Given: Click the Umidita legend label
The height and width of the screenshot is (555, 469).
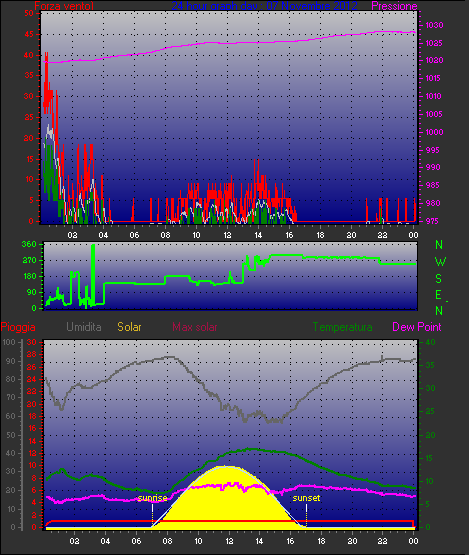Looking at the screenshot, I should (84, 327).
